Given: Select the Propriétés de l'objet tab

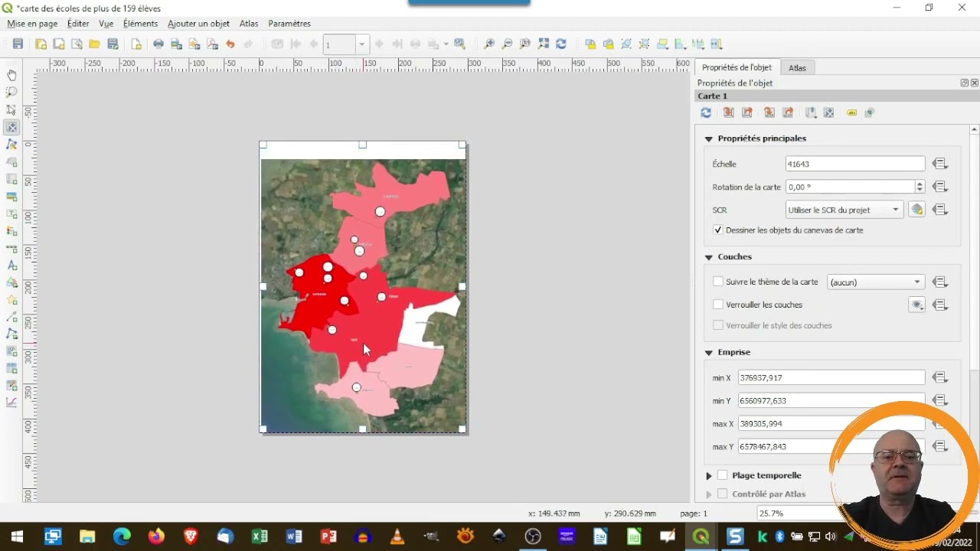Looking at the screenshot, I should pyautogui.click(x=737, y=67).
